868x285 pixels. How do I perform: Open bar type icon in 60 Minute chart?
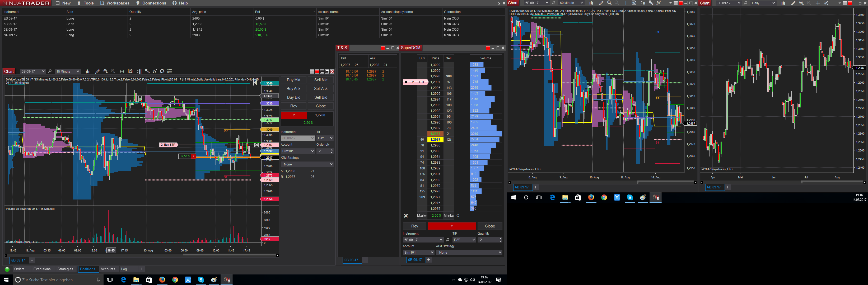(x=591, y=3)
